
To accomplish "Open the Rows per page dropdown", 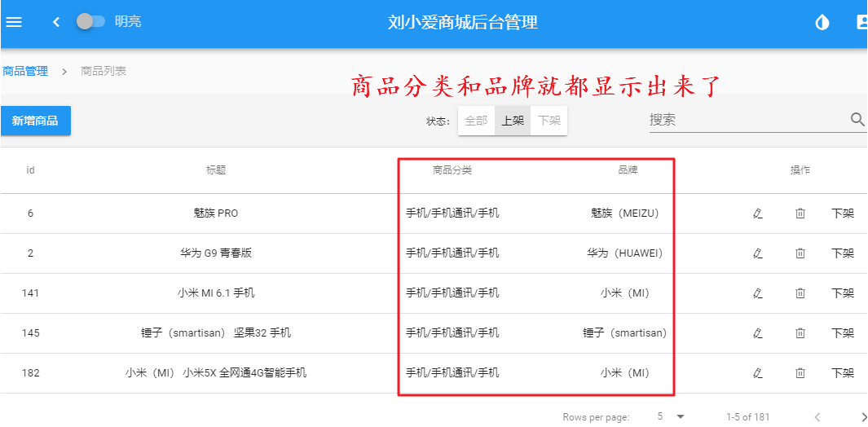I will [671, 416].
